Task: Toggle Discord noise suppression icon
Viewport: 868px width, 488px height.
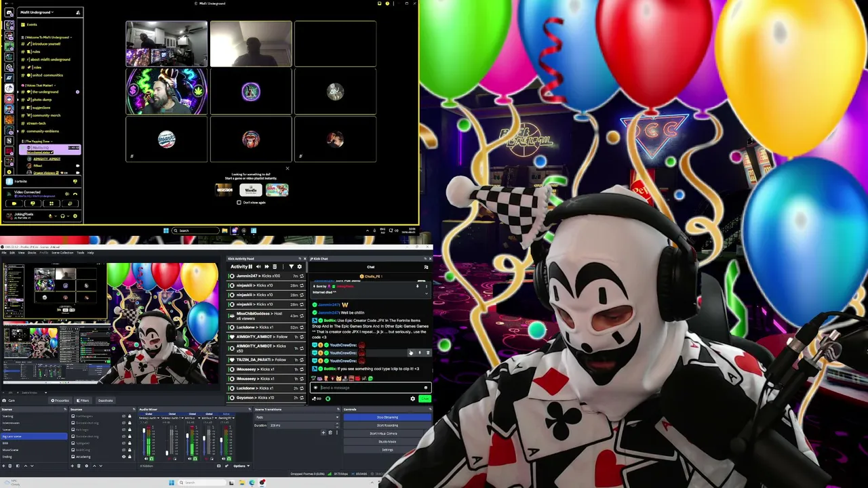Action: 67,194
